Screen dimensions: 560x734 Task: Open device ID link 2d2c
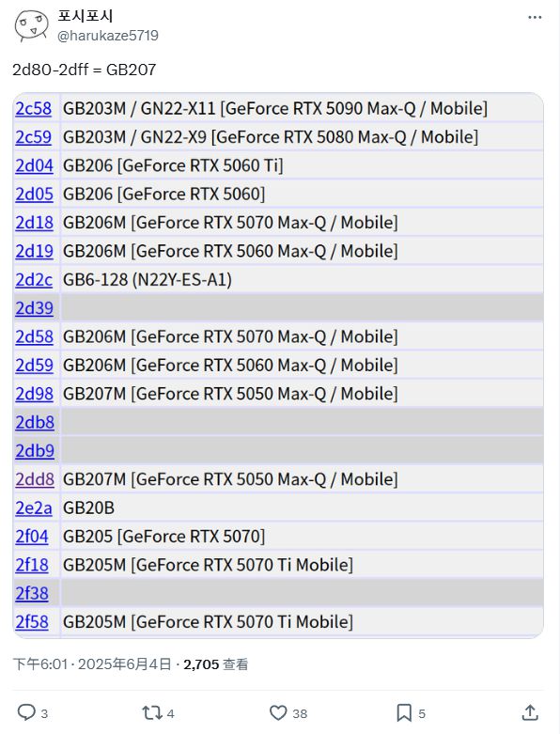pos(34,280)
